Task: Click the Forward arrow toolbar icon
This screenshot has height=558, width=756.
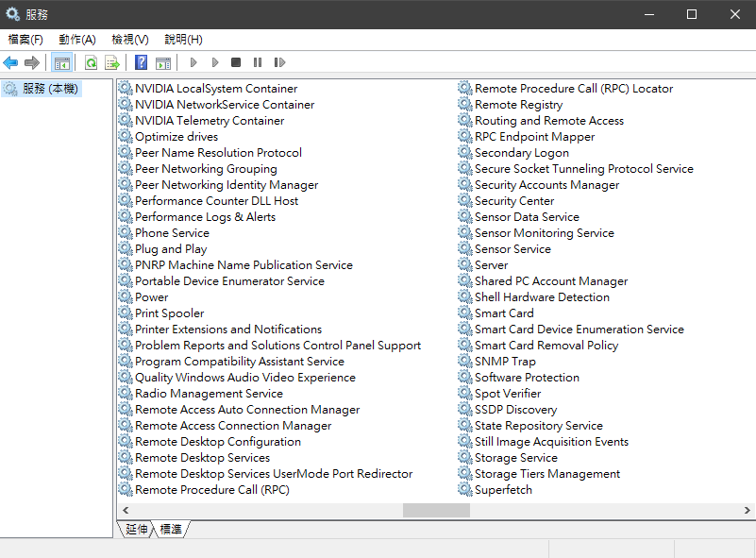Action: 32,62
